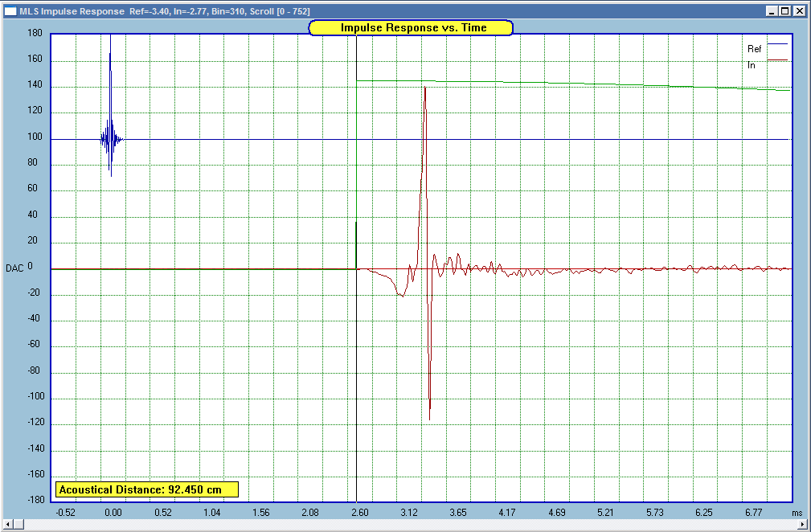The width and height of the screenshot is (811, 532).
Task: Click the 180 y-axis top value
Action: pyautogui.click(x=35, y=34)
